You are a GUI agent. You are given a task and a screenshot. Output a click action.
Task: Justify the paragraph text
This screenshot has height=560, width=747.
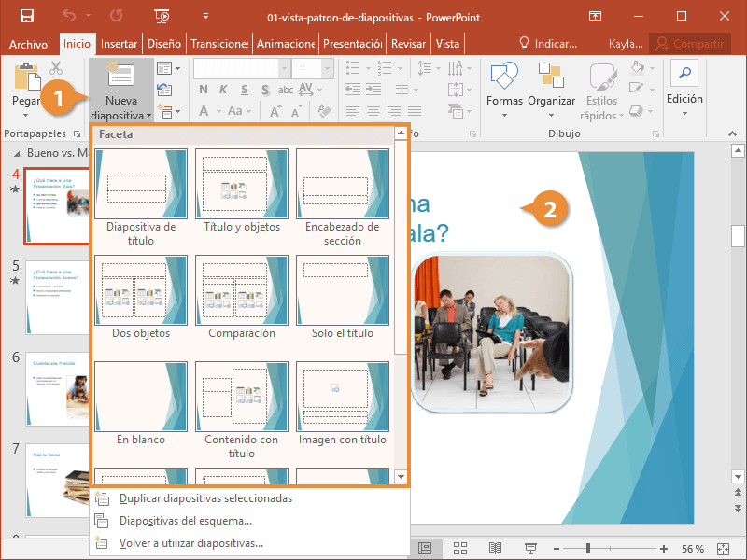point(415,111)
